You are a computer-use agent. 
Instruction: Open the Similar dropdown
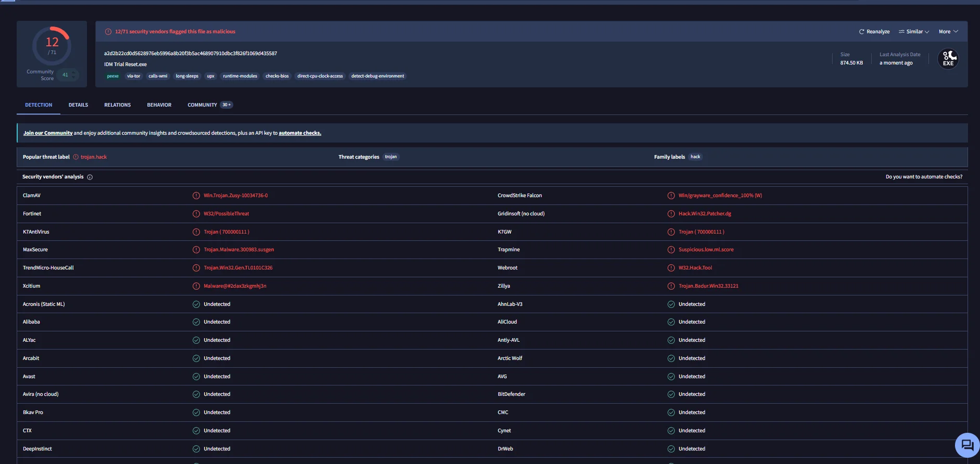[914, 32]
